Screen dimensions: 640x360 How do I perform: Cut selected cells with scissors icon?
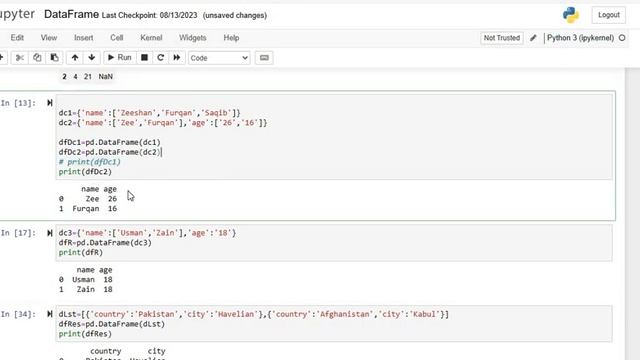19,58
